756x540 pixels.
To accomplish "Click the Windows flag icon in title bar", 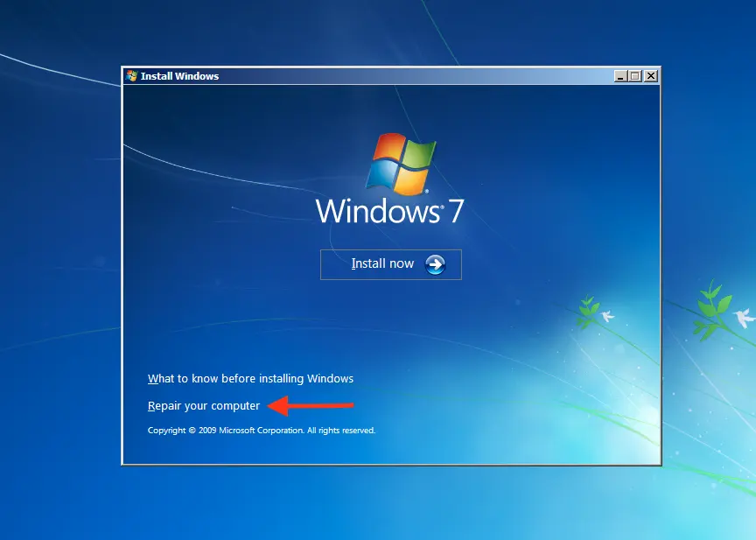I will point(132,76).
